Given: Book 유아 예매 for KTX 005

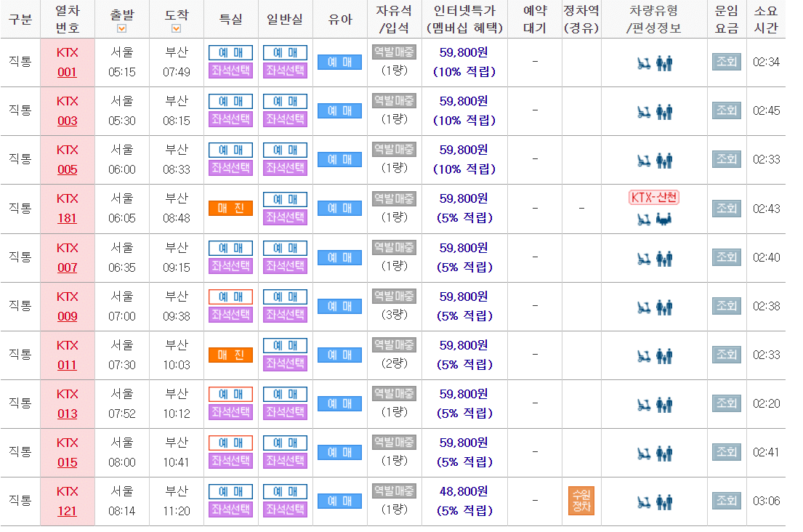Looking at the screenshot, I should click(339, 159).
